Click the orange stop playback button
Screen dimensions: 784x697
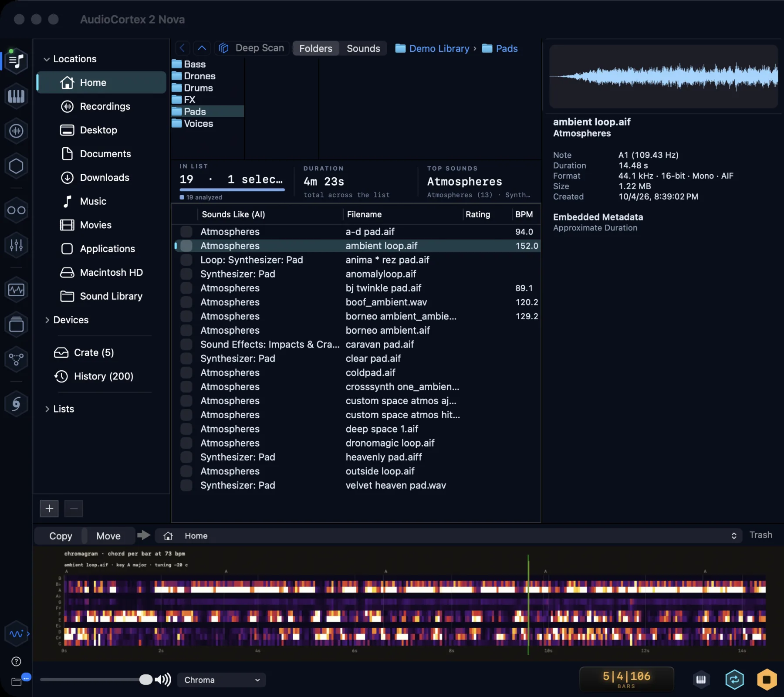click(x=767, y=680)
